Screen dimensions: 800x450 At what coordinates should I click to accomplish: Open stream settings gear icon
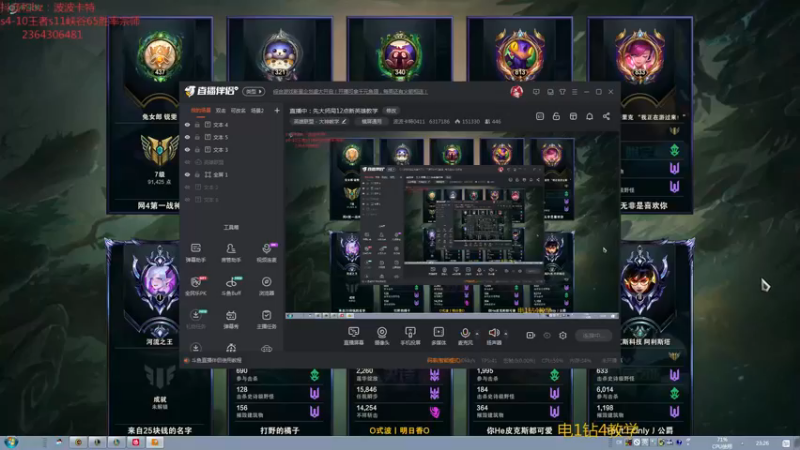[563, 335]
